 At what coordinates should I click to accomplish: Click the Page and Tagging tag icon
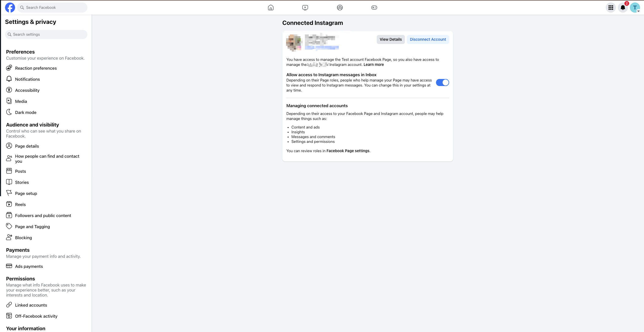click(x=9, y=226)
